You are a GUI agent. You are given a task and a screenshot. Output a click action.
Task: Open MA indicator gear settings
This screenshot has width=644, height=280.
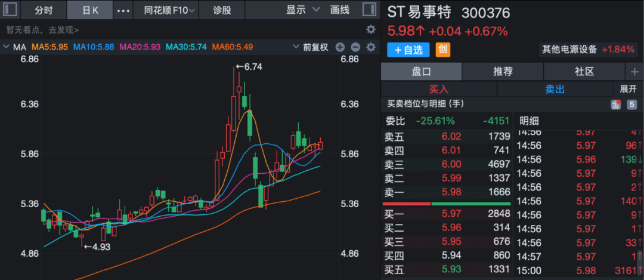(x=370, y=47)
